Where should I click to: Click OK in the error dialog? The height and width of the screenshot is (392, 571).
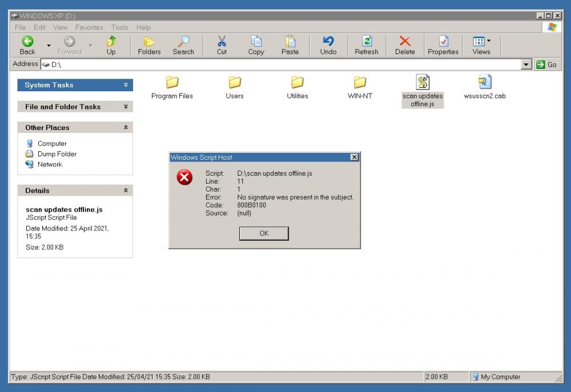point(264,233)
